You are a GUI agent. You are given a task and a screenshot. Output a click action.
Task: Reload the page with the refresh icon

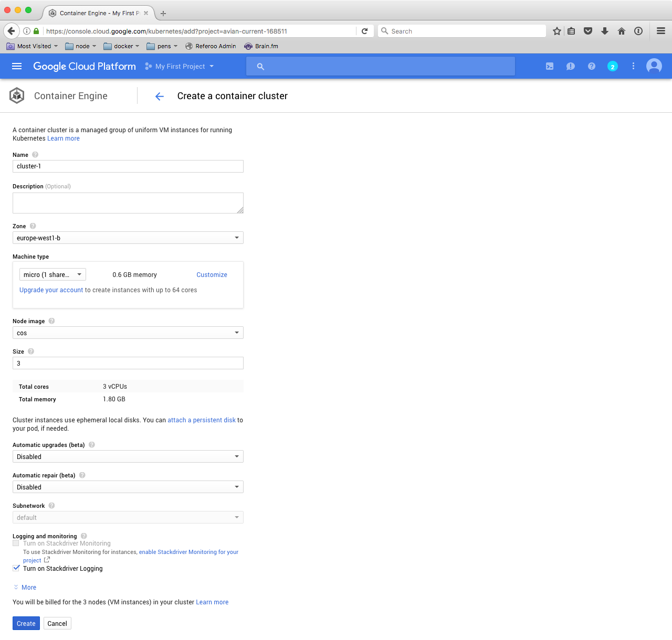tap(365, 31)
